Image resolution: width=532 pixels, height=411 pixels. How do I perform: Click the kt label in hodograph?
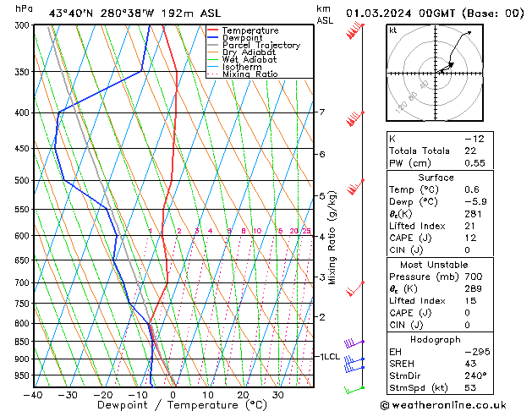393,30
